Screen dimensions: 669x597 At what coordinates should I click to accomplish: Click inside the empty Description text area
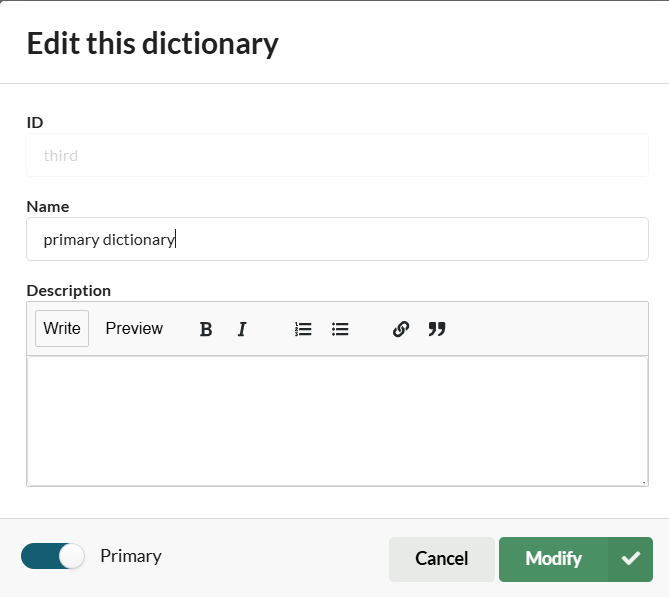tap(337, 420)
